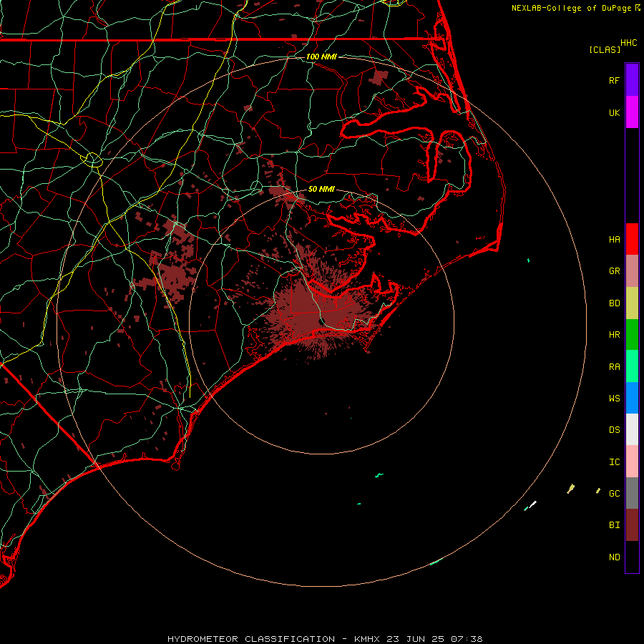Select the BD yellow legend swatch
Viewport: 644px width, 644px height.
click(632, 303)
